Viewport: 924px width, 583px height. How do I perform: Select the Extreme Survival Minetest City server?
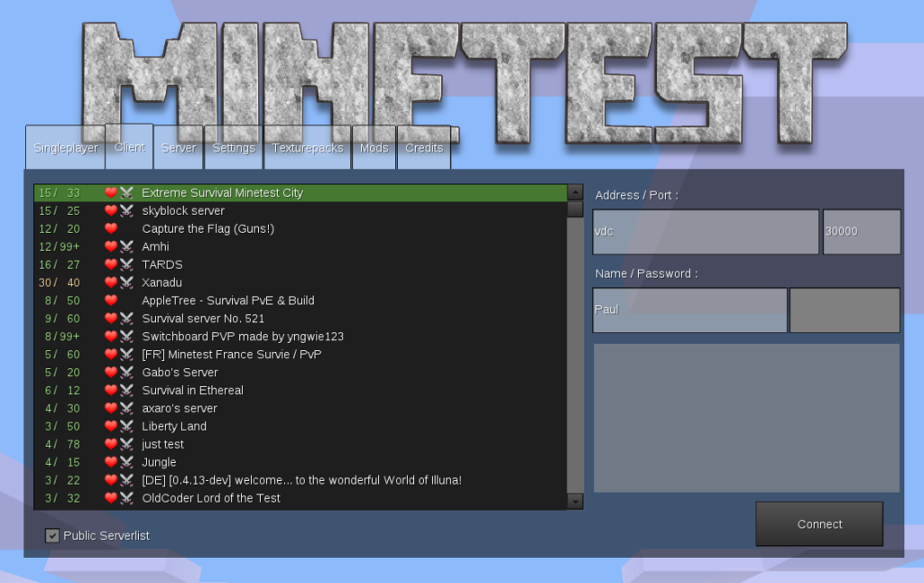click(x=222, y=192)
